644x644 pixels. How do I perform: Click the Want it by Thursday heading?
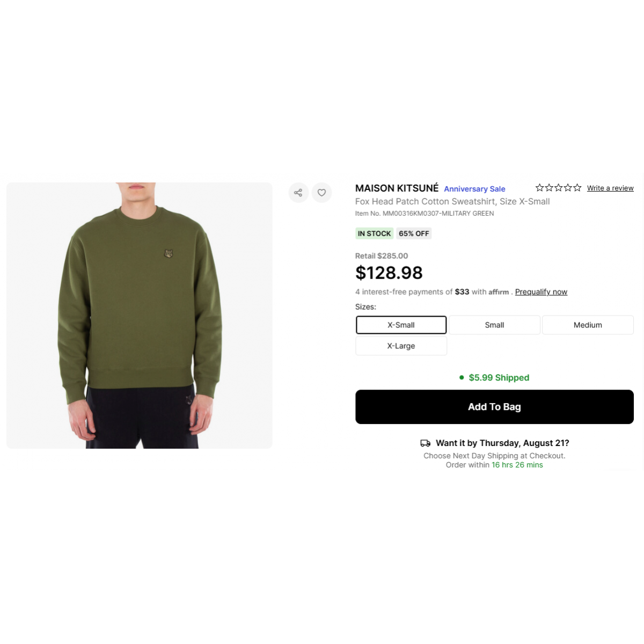502,443
